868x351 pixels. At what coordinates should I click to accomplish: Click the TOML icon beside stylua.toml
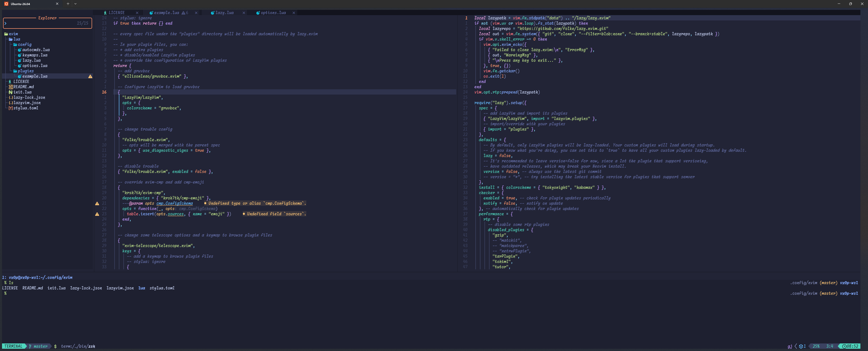point(11,108)
